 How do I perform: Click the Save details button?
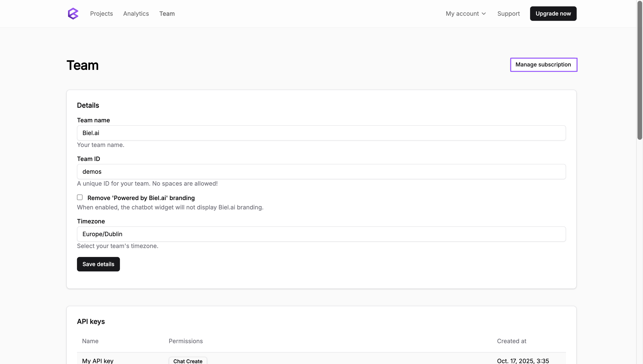98,264
